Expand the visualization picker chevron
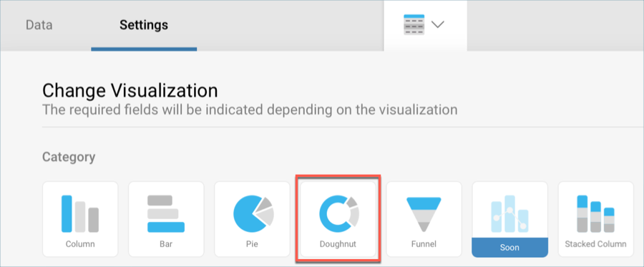Image resolution: width=644 pixels, height=267 pixels. click(438, 24)
